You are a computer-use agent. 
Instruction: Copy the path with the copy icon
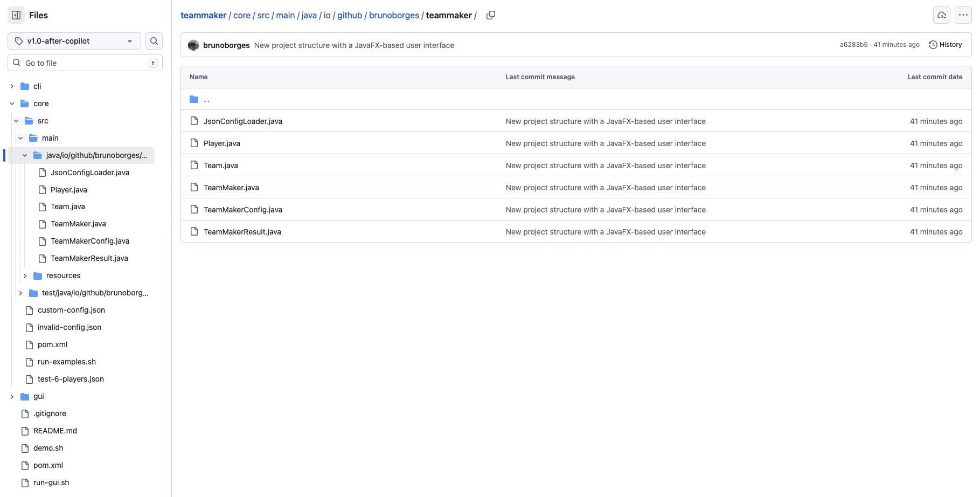click(490, 15)
